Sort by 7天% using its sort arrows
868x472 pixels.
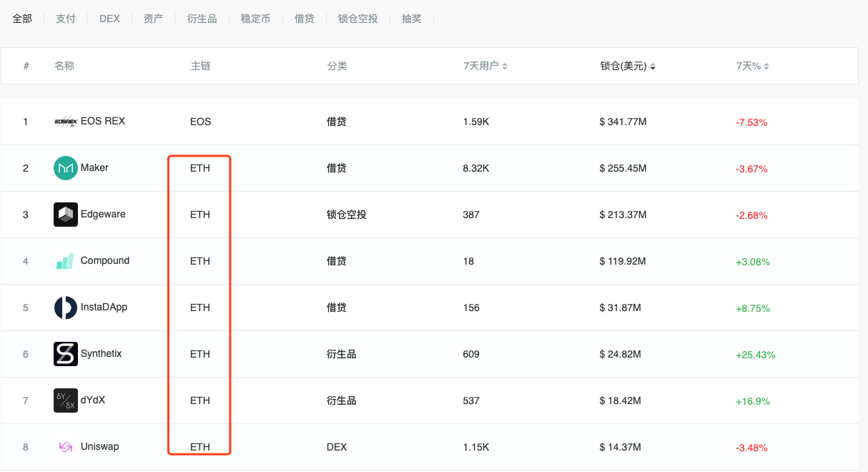pos(766,67)
